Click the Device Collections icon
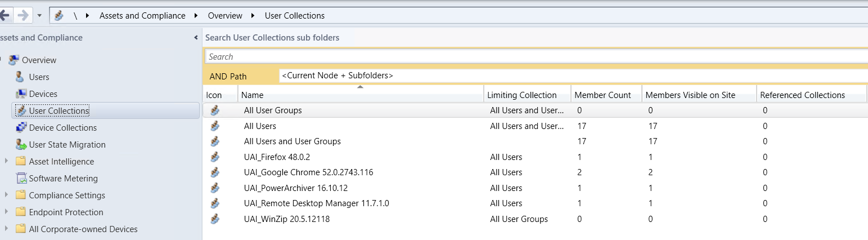 (x=21, y=128)
